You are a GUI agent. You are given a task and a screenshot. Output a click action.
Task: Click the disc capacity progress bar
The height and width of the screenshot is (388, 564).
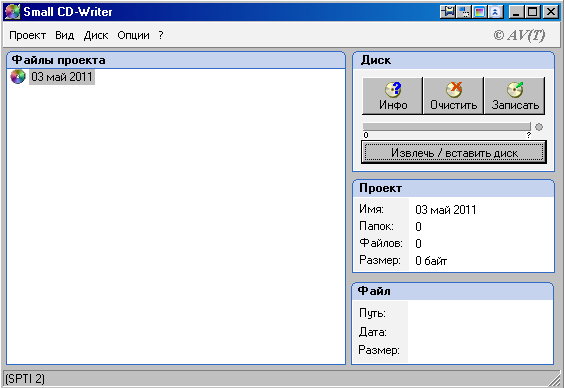(447, 127)
